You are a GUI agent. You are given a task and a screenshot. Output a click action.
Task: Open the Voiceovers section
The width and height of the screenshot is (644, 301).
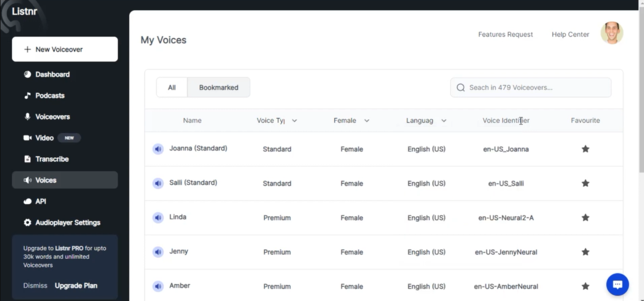click(x=53, y=117)
